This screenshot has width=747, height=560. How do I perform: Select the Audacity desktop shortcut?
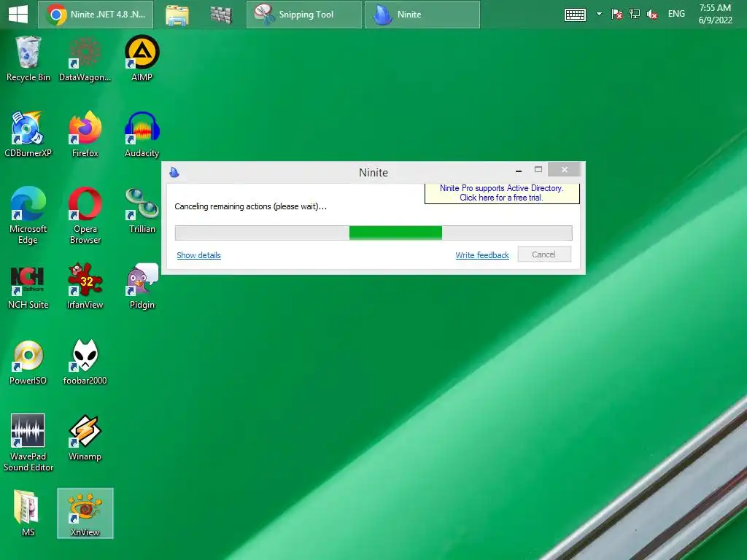coord(142,135)
